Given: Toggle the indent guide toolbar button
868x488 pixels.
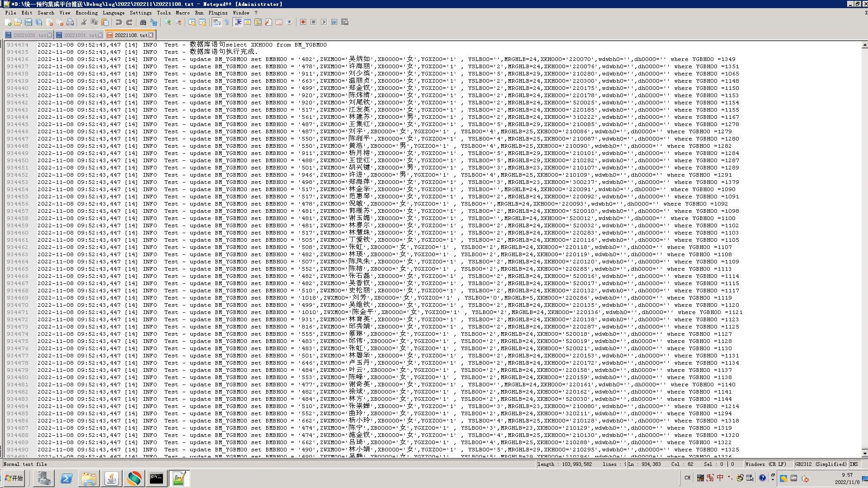Looking at the screenshot, I should click(238, 22).
